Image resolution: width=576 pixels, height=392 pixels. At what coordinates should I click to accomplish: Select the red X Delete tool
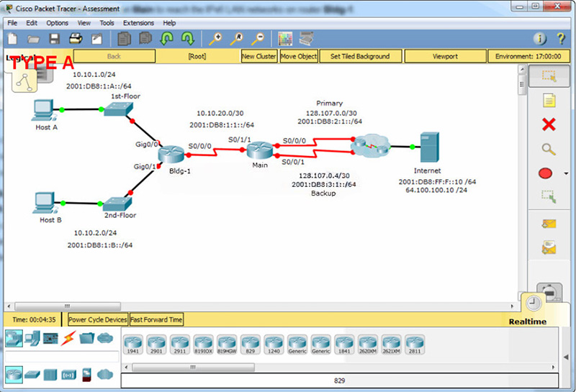coord(549,124)
